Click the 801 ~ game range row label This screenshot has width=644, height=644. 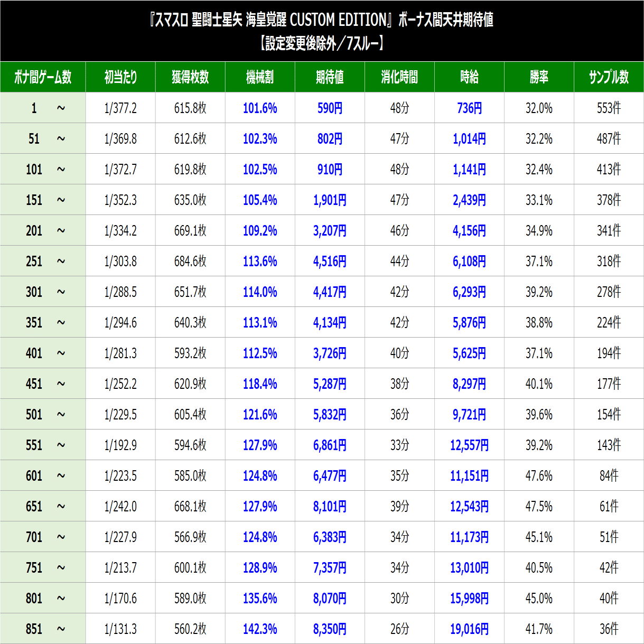pyautogui.click(x=43, y=598)
